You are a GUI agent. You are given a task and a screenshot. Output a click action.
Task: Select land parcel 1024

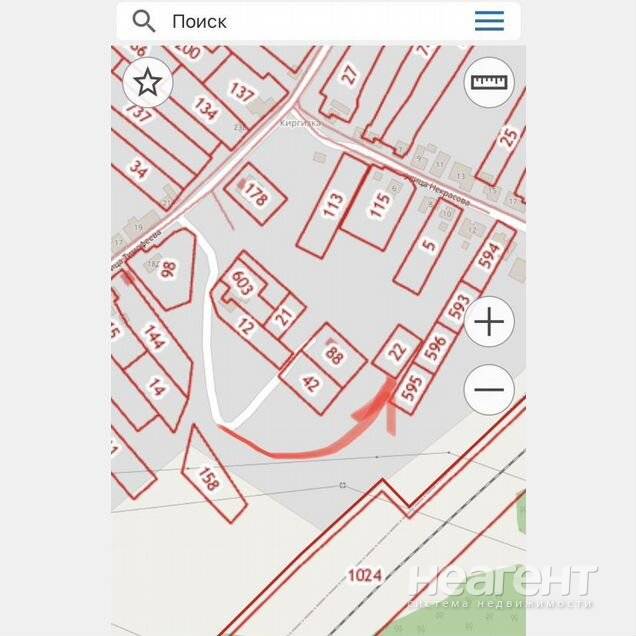click(365, 575)
